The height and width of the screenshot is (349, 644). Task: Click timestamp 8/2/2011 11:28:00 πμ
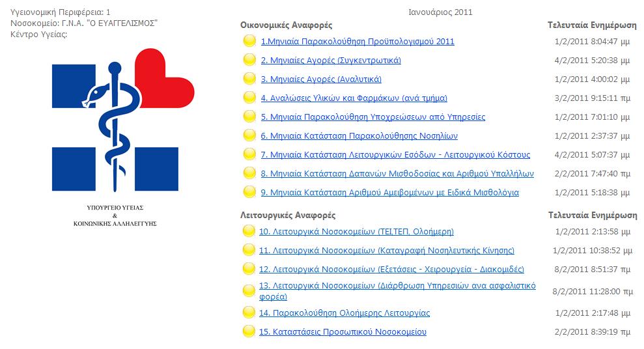[593, 292]
